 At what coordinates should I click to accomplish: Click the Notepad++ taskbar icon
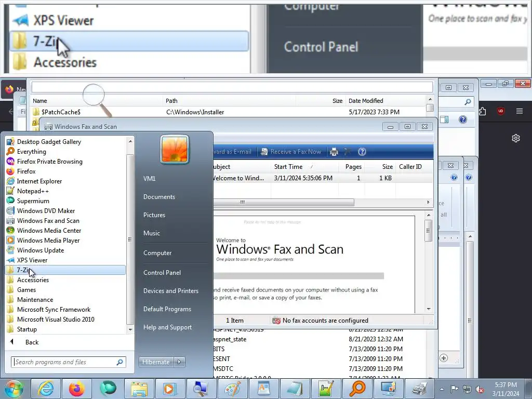[326, 389]
